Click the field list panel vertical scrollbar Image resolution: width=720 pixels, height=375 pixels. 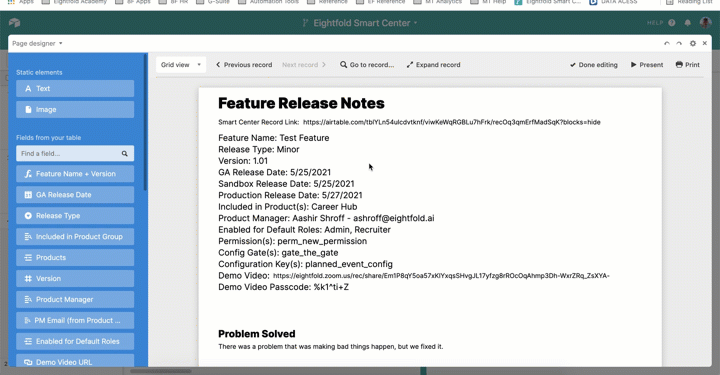tap(146, 122)
